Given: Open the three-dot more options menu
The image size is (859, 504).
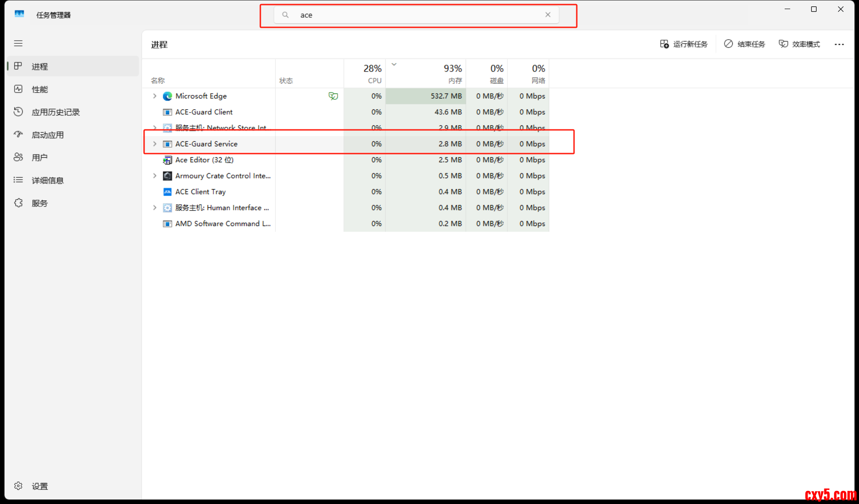Looking at the screenshot, I should click(x=839, y=44).
